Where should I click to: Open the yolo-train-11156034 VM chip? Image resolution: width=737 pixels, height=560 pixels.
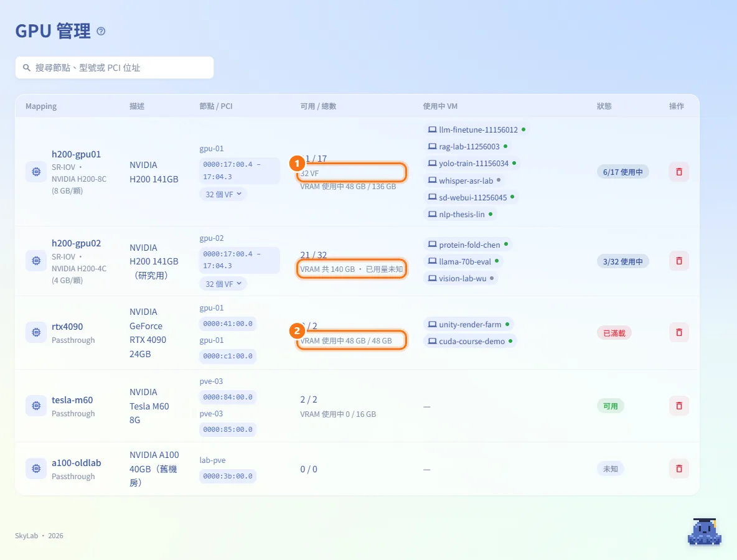point(472,164)
